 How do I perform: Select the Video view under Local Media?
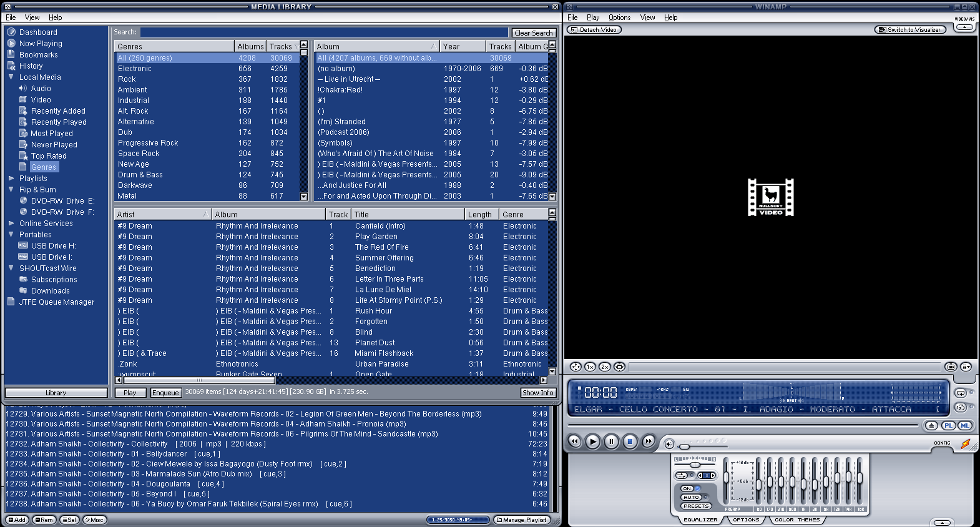click(41, 100)
